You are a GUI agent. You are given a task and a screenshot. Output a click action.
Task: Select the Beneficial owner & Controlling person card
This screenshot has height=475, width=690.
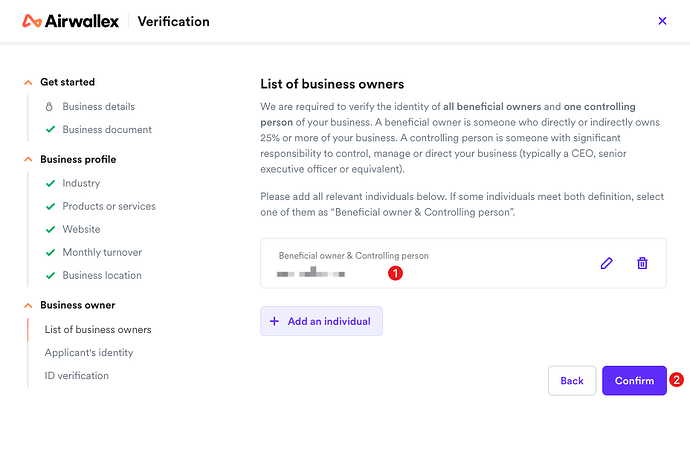tap(463, 263)
